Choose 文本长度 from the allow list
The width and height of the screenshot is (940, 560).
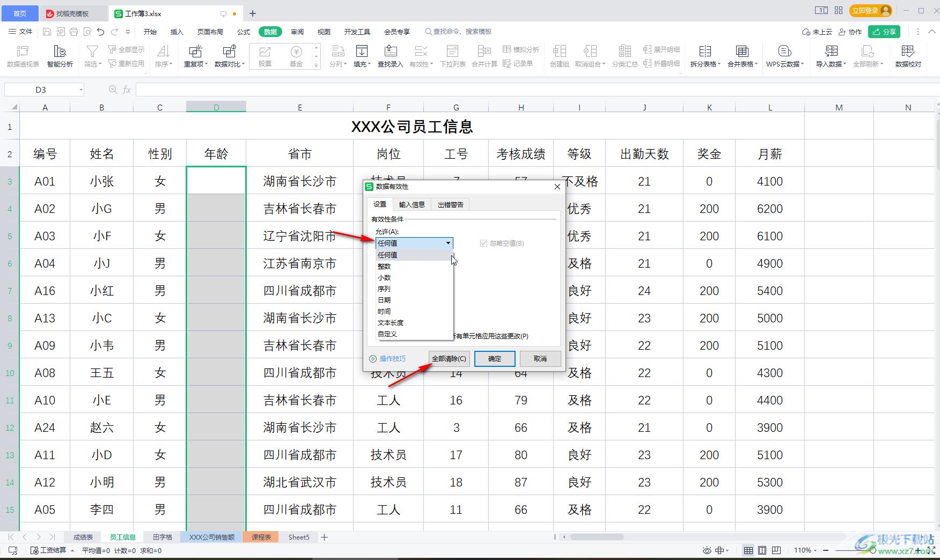coord(414,322)
